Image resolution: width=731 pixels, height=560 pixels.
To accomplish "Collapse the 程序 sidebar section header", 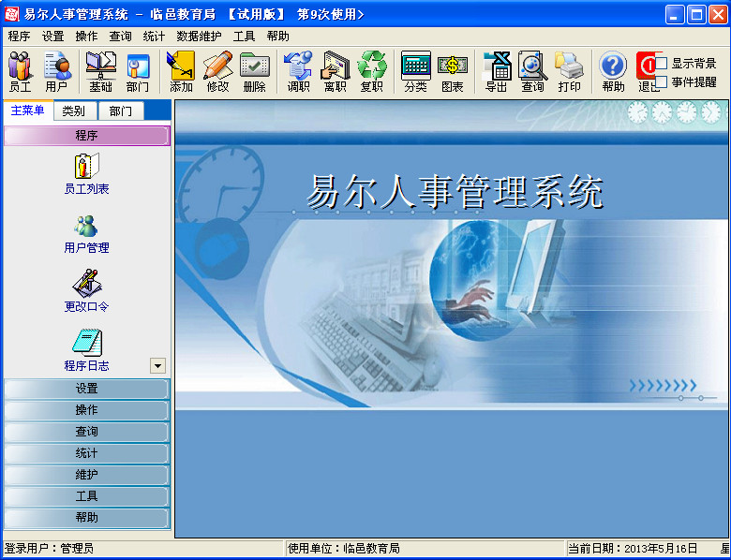I will coord(87,136).
